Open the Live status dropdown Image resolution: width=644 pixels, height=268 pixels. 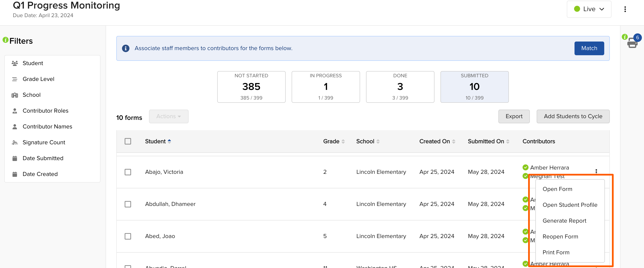[x=589, y=9]
